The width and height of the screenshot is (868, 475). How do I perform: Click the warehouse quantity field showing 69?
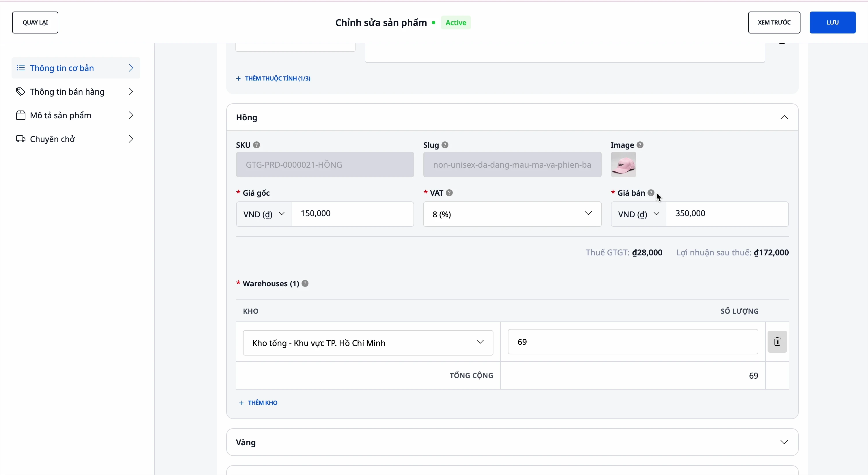[633, 342]
